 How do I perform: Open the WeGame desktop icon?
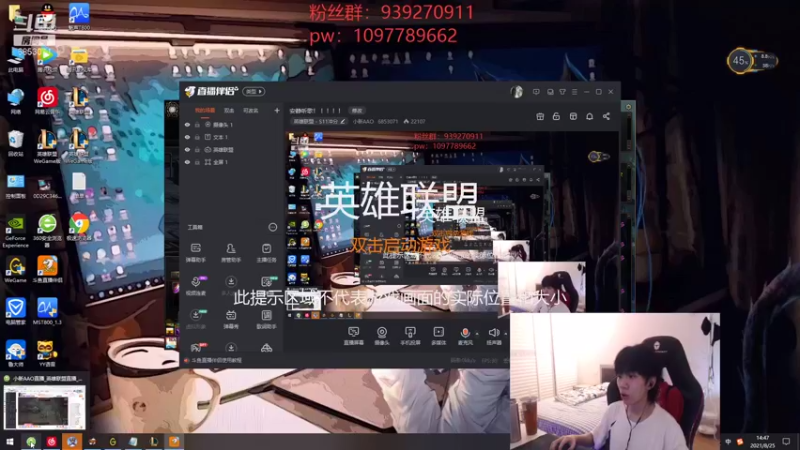pos(15,269)
